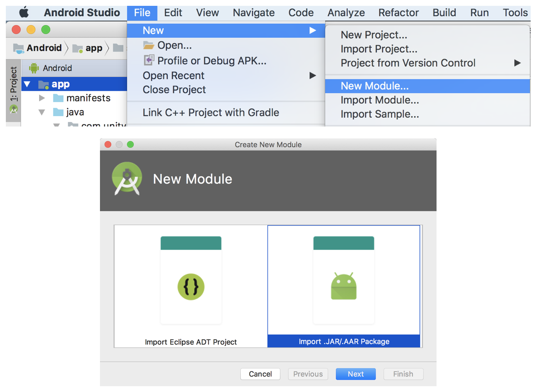Select Import Sample...
The image size is (539, 392).
427,114
